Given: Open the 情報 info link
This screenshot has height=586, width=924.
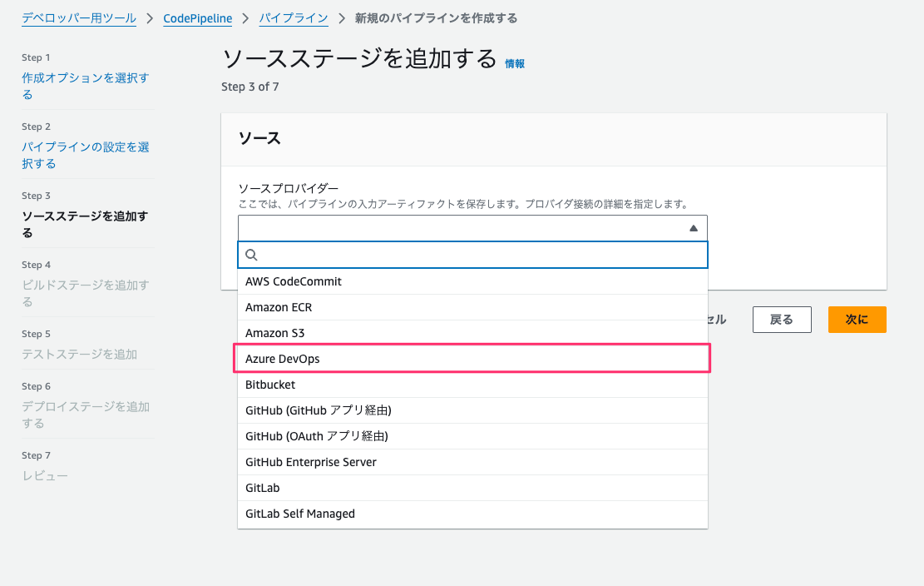Looking at the screenshot, I should click(x=515, y=63).
